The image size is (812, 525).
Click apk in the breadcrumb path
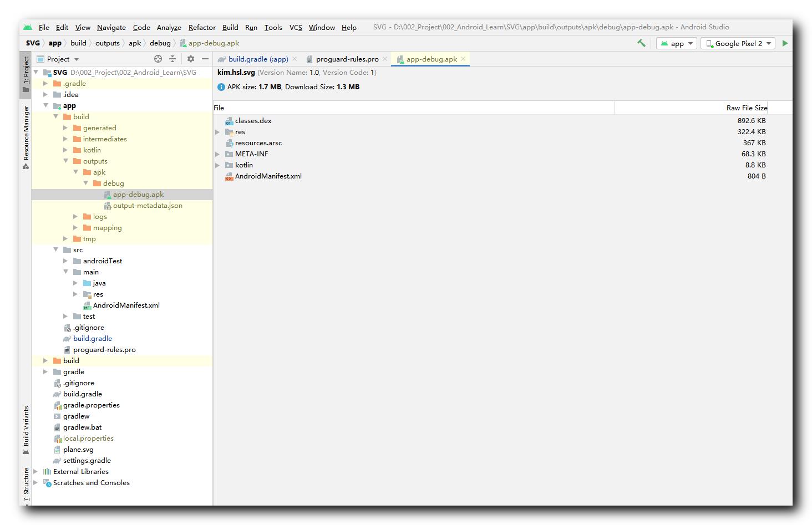pos(135,43)
